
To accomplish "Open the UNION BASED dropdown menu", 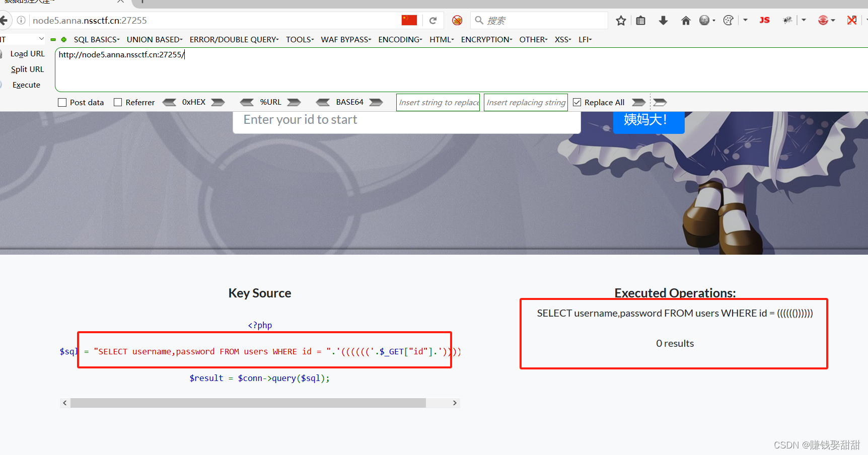I will (155, 39).
